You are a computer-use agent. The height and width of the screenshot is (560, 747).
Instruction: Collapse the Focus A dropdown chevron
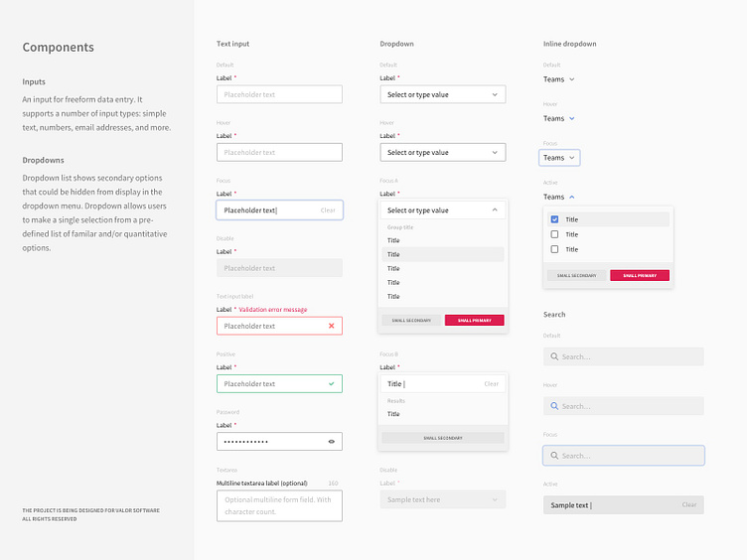tap(495, 210)
